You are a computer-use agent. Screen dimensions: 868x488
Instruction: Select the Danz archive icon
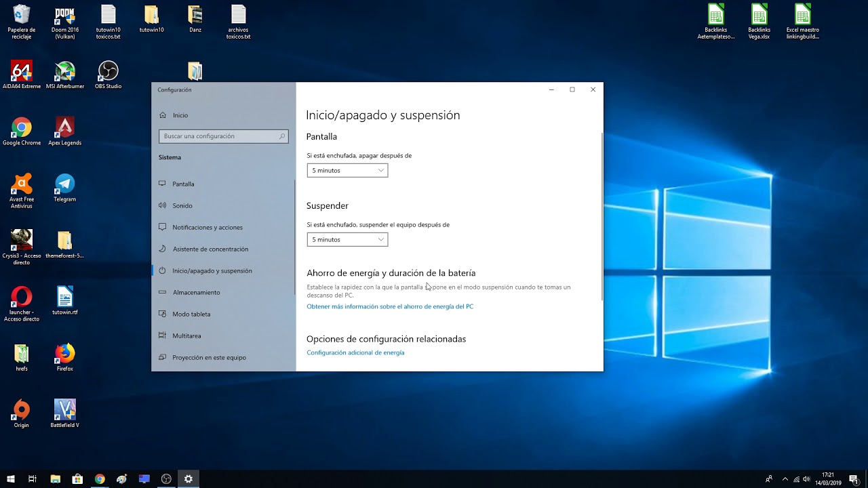pos(195,19)
